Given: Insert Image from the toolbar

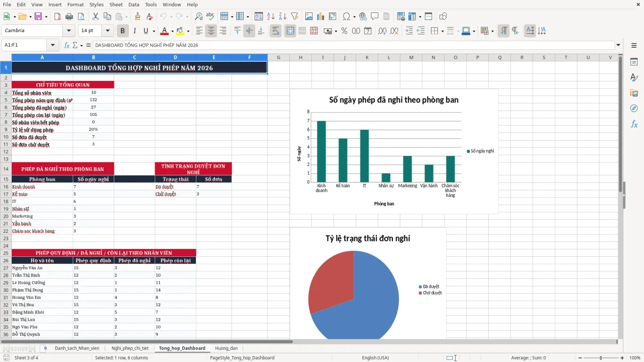Looking at the screenshot, I should (x=308, y=17).
